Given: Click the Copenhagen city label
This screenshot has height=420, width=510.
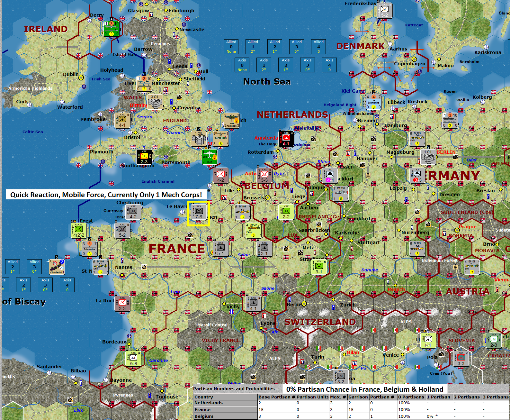Looking at the screenshot, I should pos(410,63).
